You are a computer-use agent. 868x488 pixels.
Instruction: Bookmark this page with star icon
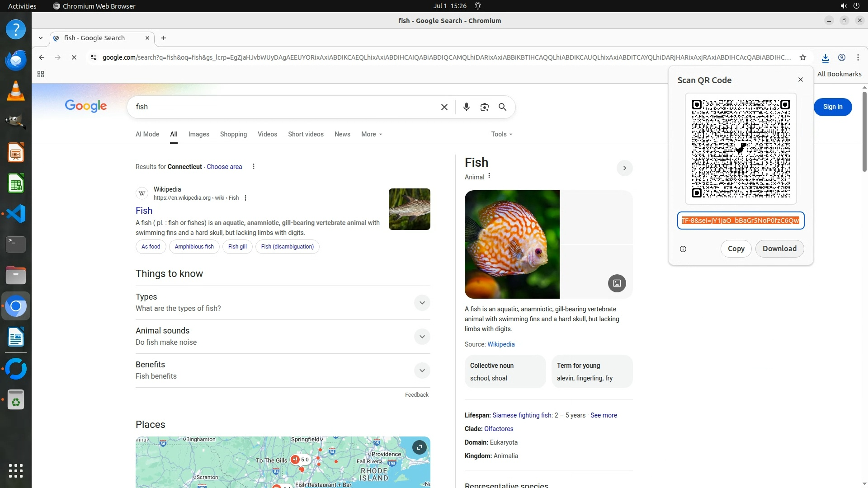pyautogui.click(x=802, y=57)
